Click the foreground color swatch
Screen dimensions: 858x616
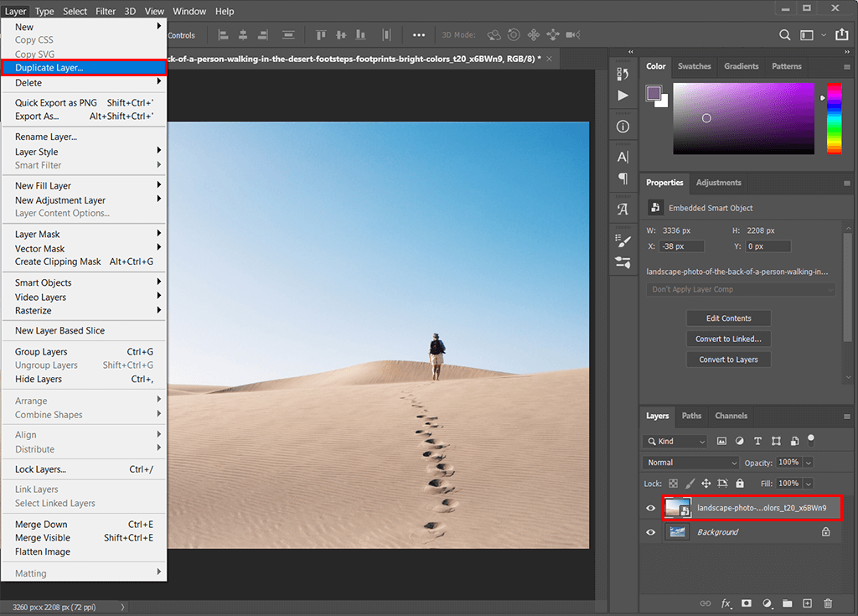(x=653, y=93)
